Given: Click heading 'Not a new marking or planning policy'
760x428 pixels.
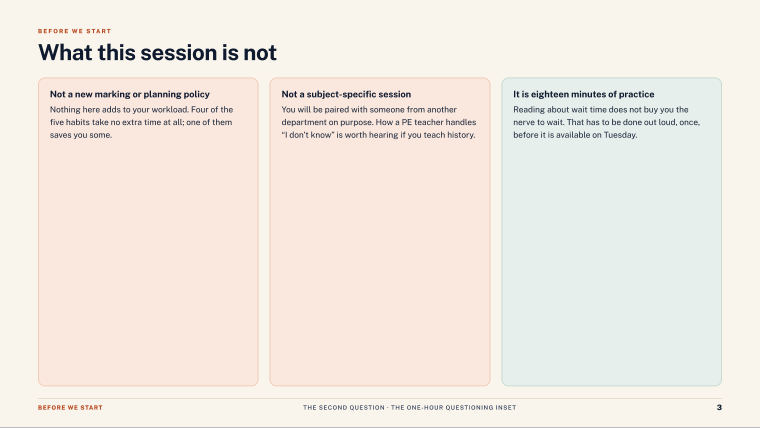Looking at the screenshot, I should (130, 94).
